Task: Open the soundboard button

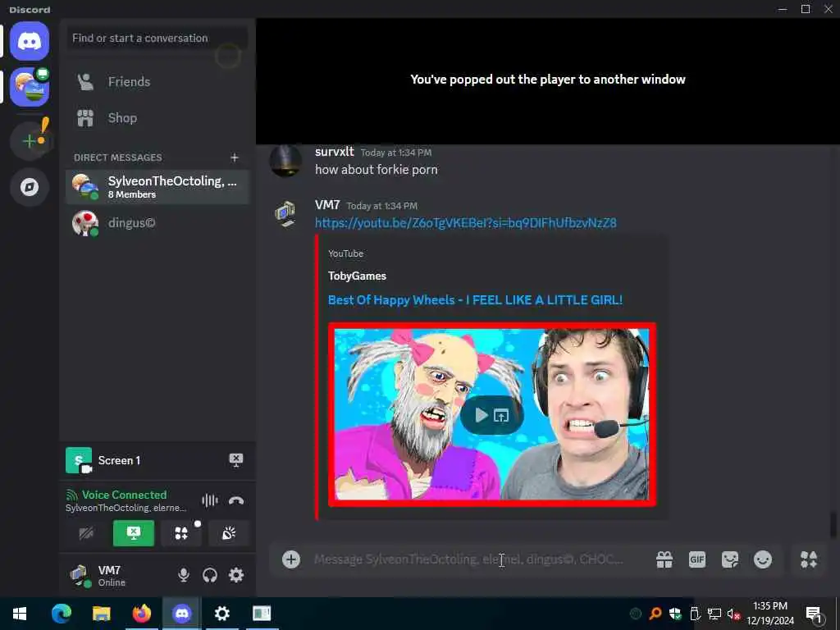Action: [229, 533]
